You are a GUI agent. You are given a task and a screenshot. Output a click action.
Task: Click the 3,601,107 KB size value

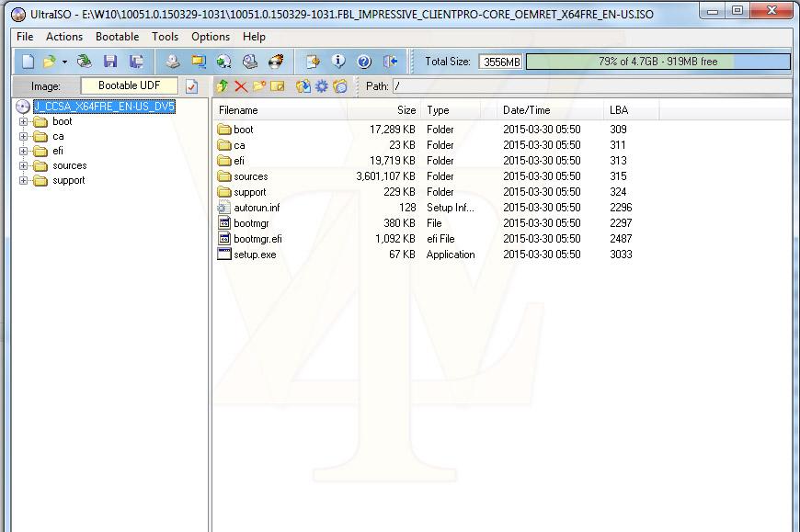(x=385, y=176)
